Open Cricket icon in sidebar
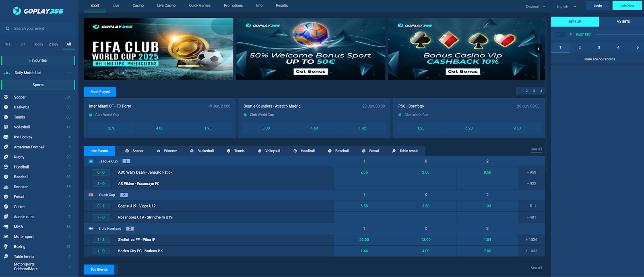This screenshot has height=277, width=644. [6, 206]
